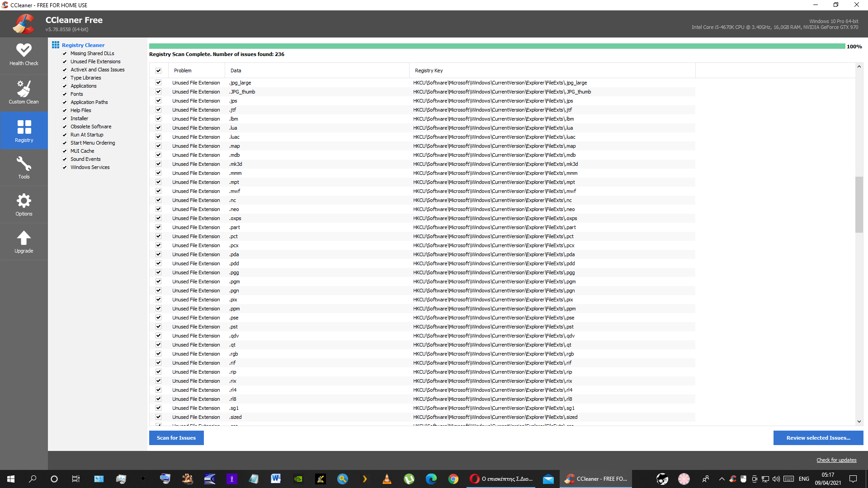The image size is (868, 488).
Task: Toggle MUI Cache option
Action: (65, 151)
